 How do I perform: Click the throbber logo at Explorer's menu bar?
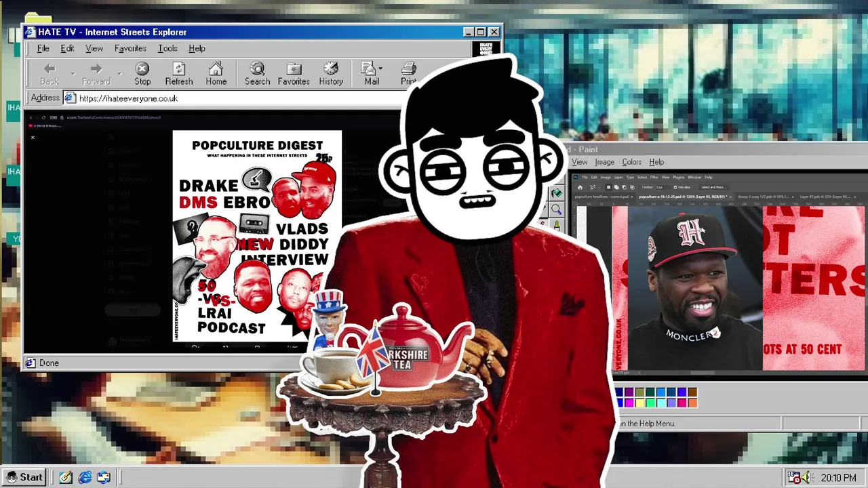tap(486, 49)
